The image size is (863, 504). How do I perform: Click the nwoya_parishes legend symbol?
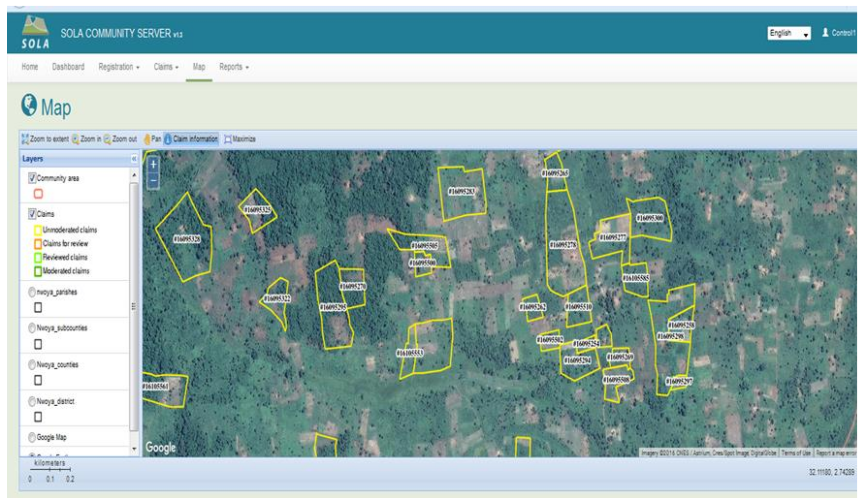click(x=38, y=307)
